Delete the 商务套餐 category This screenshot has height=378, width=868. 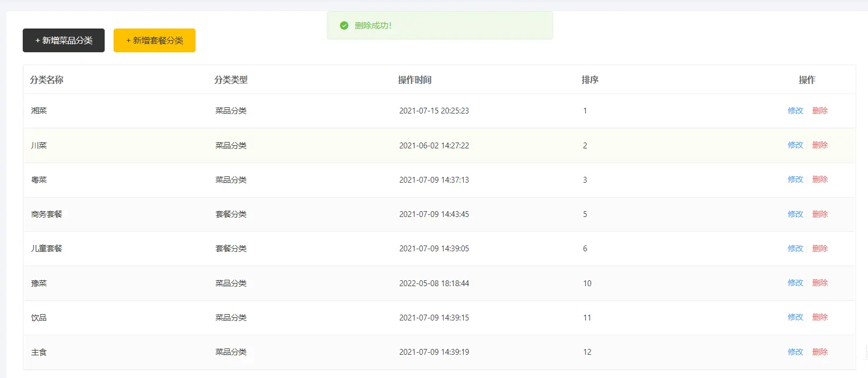click(820, 214)
